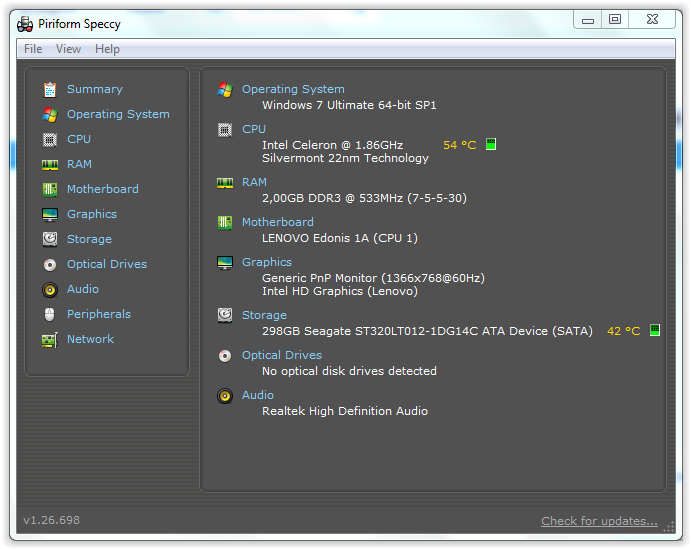
Task: Click the Network icon in sidebar
Action: 49,339
